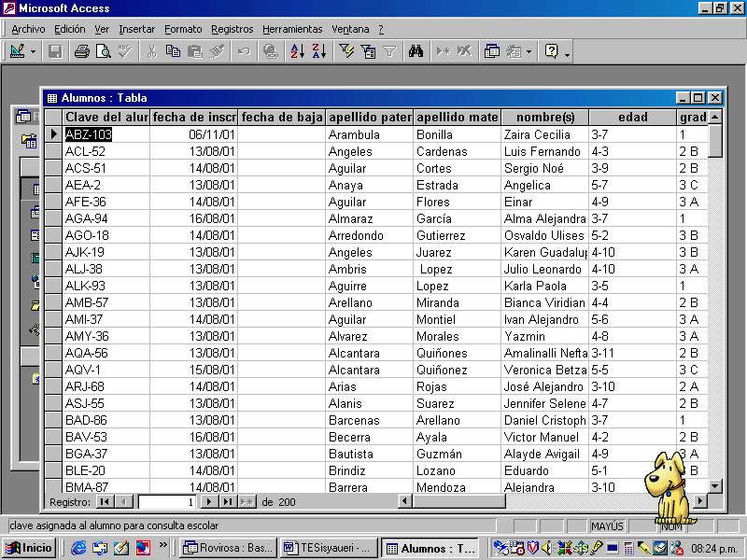Expand the New Object dropdown arrow

coord(529,51)
